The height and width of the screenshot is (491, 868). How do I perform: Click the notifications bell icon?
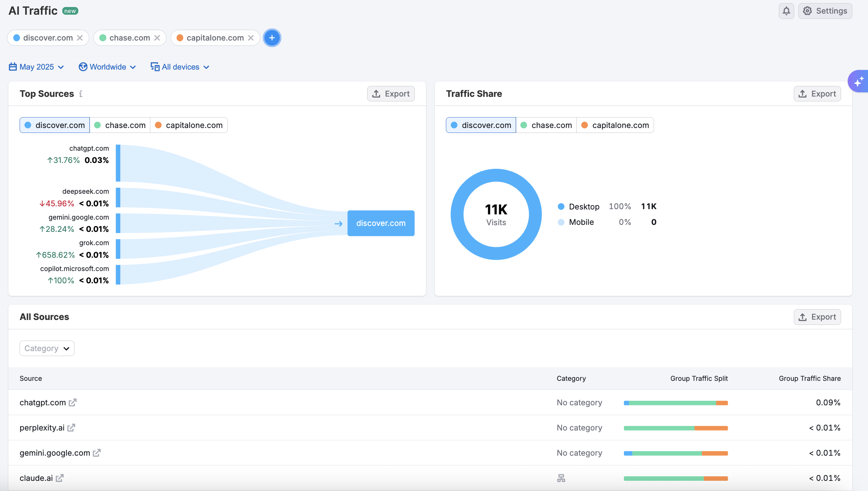coord(786,11)
